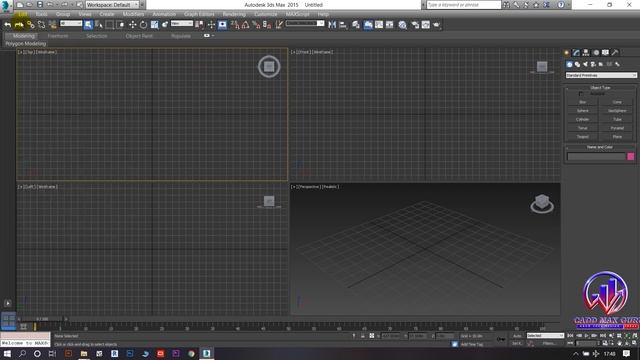Open the 3ds Max application menu button

click(x=6, y=6)
